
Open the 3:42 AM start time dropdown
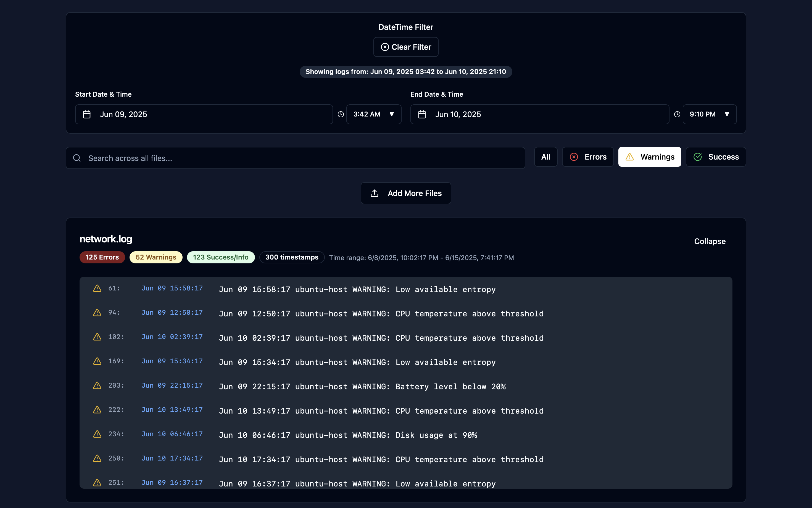(x=374, y=114)
